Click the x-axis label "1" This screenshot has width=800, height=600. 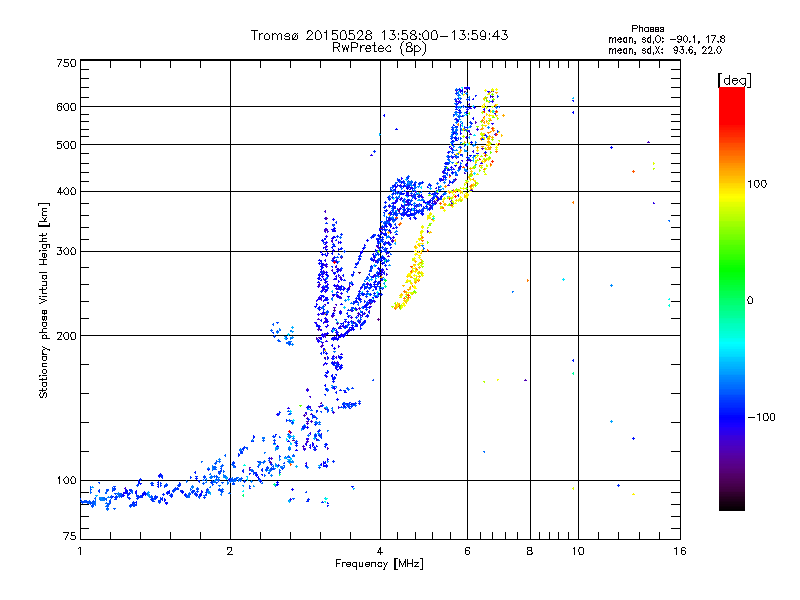coord(80,551)
